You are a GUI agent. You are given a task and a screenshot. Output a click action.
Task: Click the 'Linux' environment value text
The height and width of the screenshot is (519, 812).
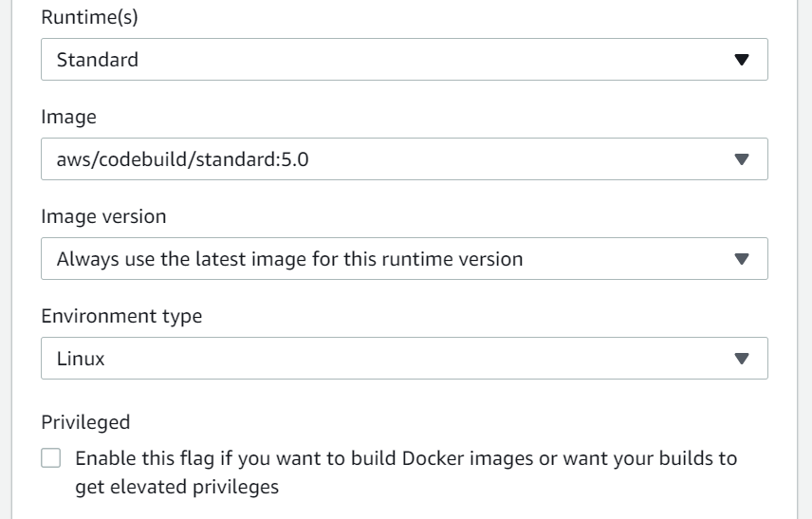(81, 360)
